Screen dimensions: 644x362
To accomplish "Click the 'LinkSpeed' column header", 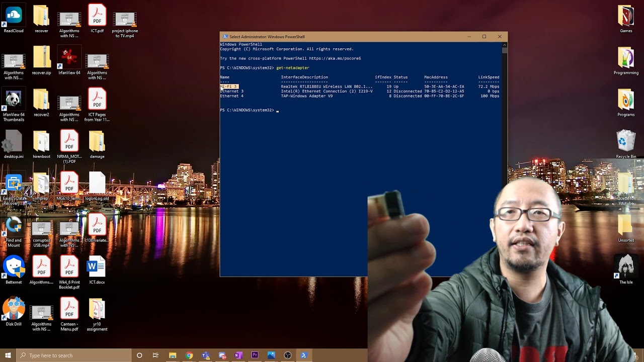I will pyautogui.click(x=489, y=77).
